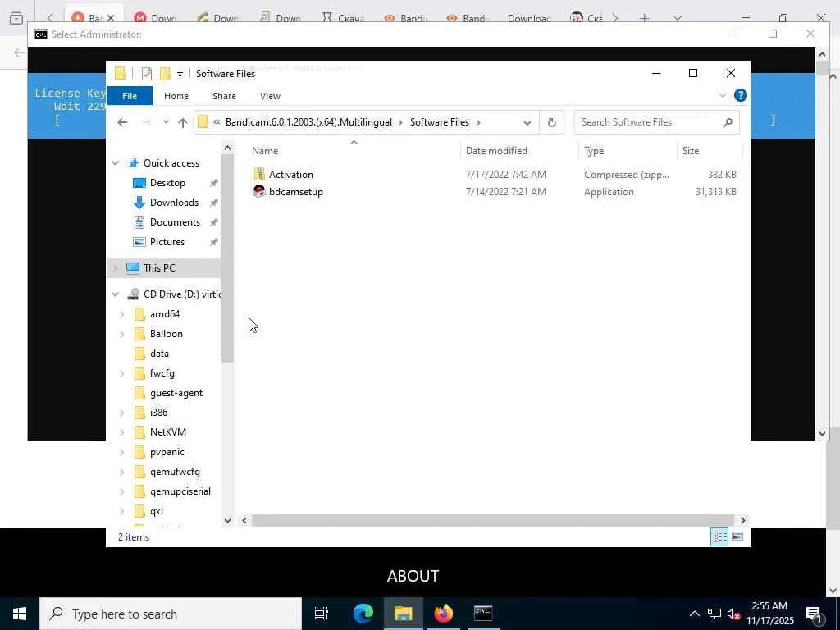Image resolution: width=840 pixels, height=630 pixels.
Task: Open the Home ribbon tab
Action: click(x=176, y=96)
